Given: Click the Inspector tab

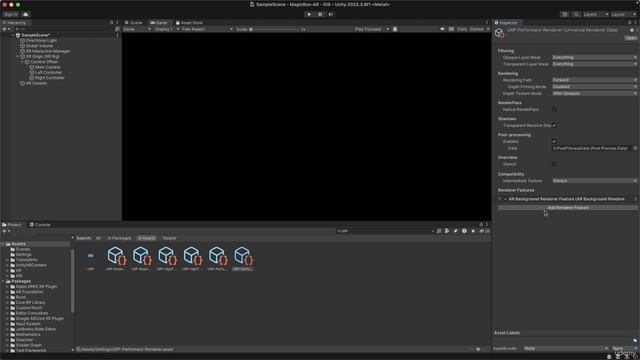Looking at the screenshot, I should (x=506, y=23).
